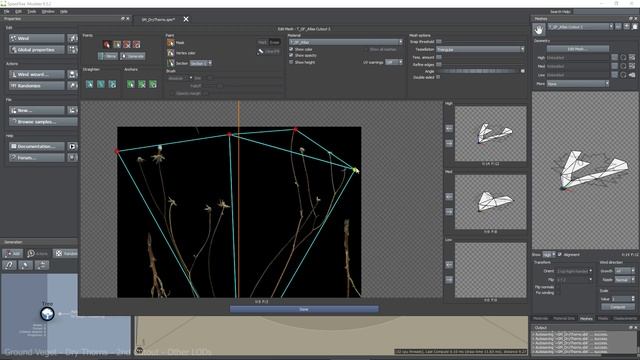Toggle the Show opacity checkbox
This screenshot has width=640, height=360.
(291, 55)
